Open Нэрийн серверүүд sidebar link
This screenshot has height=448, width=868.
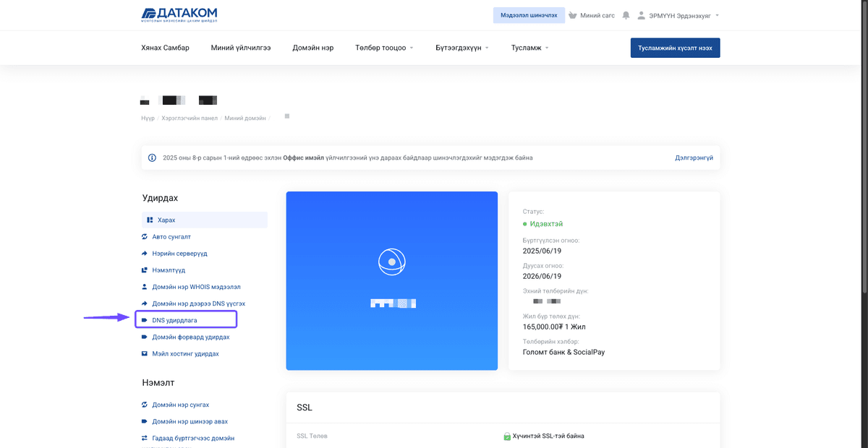tap(179, 254)
